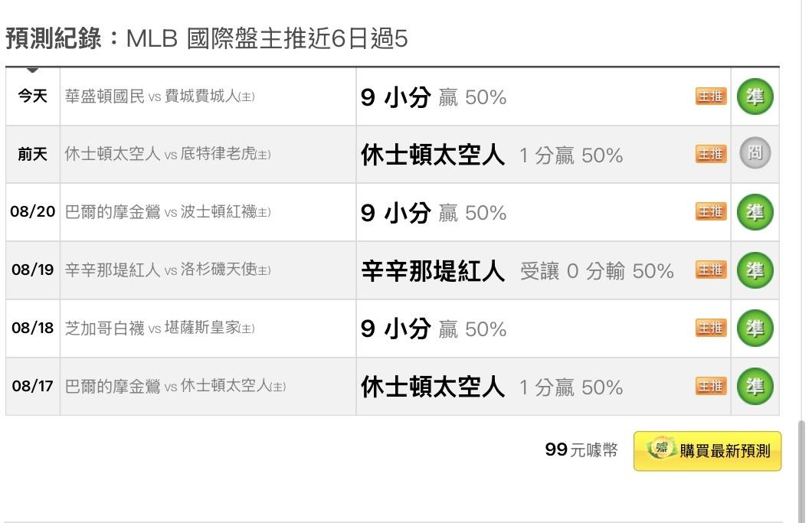Click the grey 岡 result icon for 前天
Screen dimensions: 812x523
[755, 153]
